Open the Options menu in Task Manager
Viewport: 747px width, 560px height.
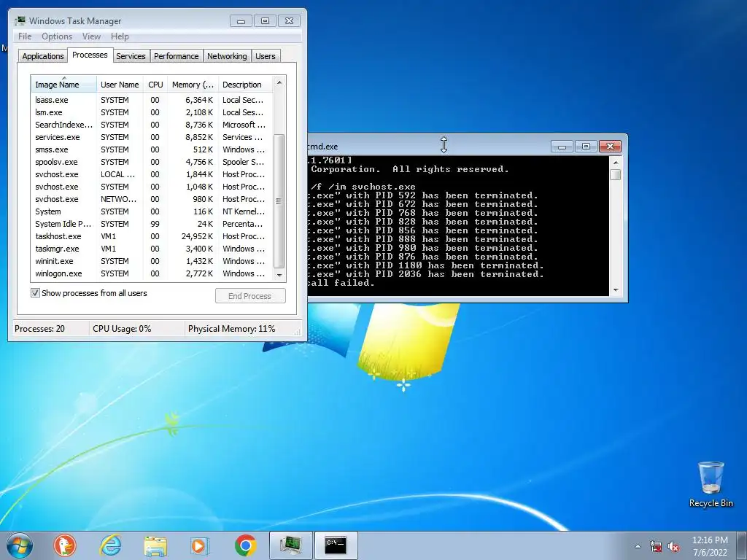point(57,36)
